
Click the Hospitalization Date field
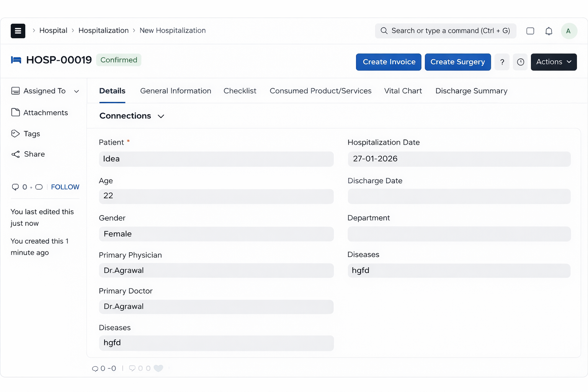click(459, 159)
